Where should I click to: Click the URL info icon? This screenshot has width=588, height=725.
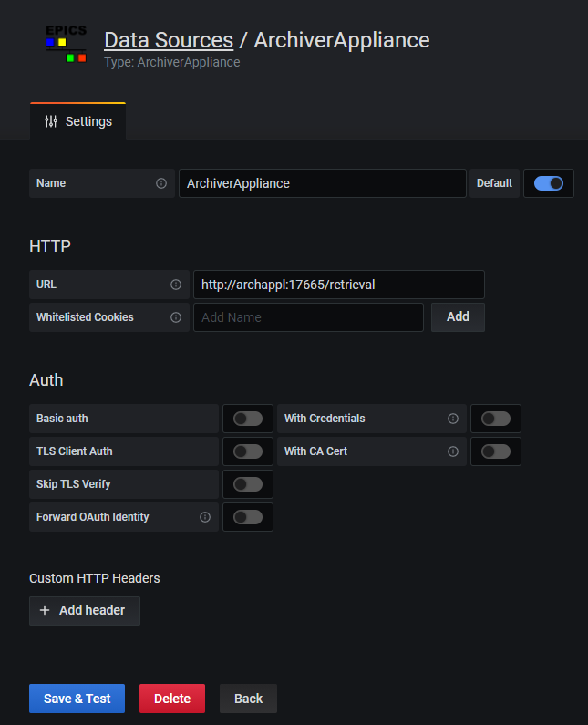[176, 285]
